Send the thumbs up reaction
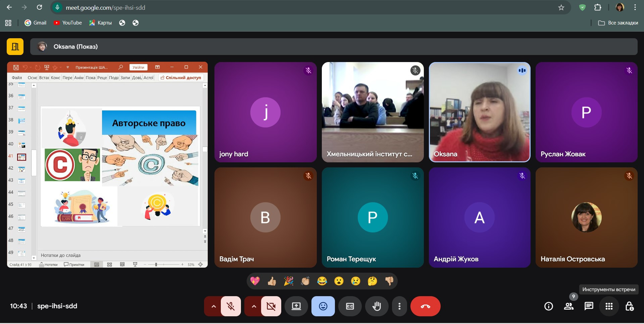Screen dimensions: 644x324 pyautogui.click(x=272, y=281)
